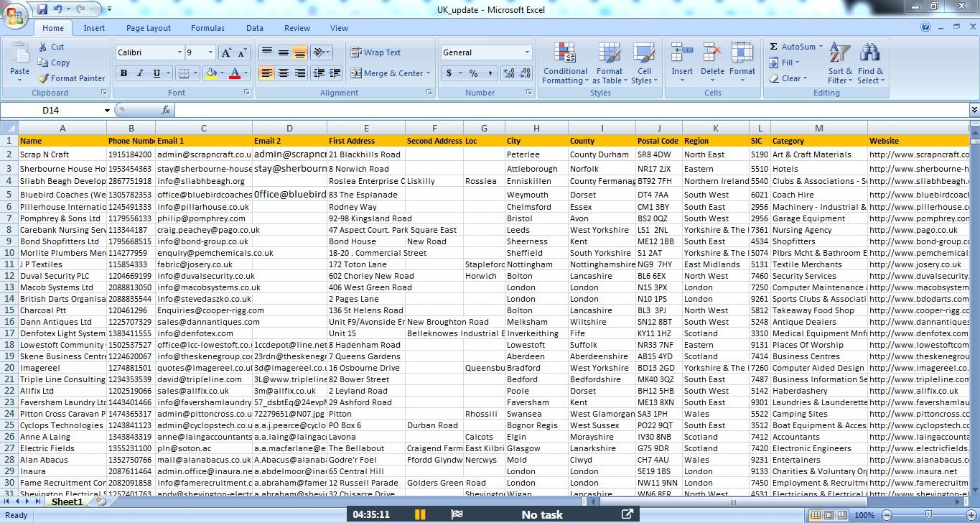Decrease decimal places
This screenshot has width=980, height=523.
pos(525,73)
